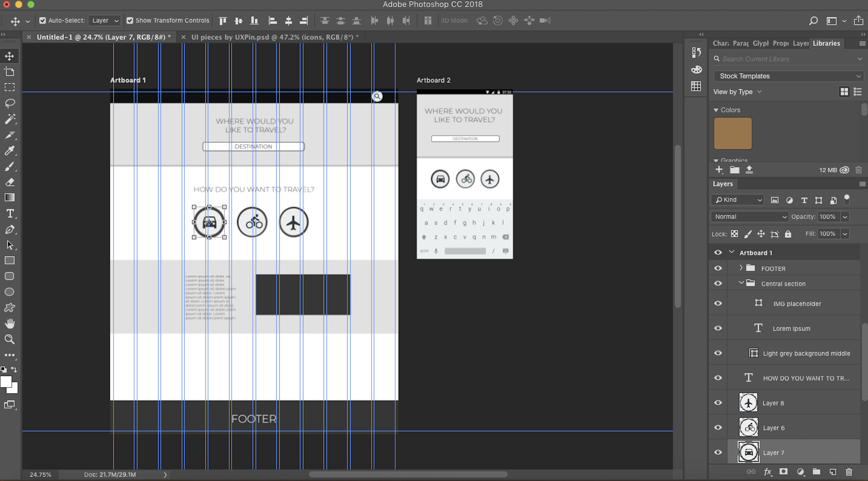Screen dimensions: 868x481
Task: Expand the FOOTER layer group
Action: tap(741, 268)
